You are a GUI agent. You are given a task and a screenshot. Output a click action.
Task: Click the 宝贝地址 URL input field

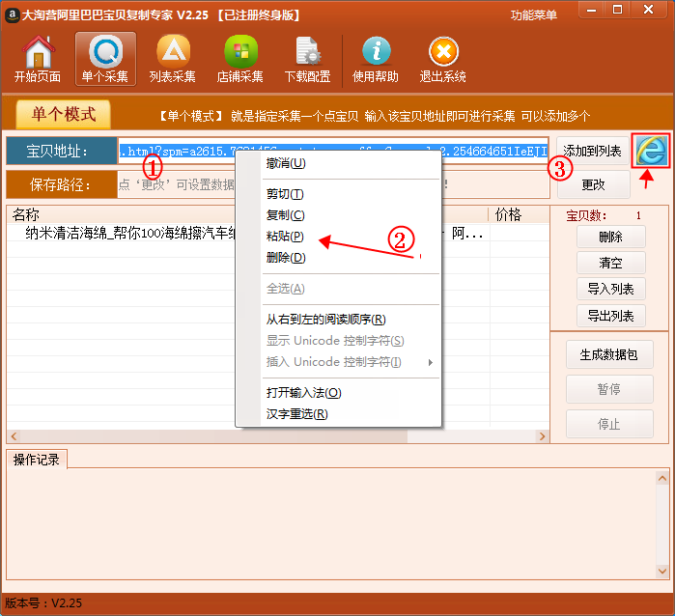point(333,151)
